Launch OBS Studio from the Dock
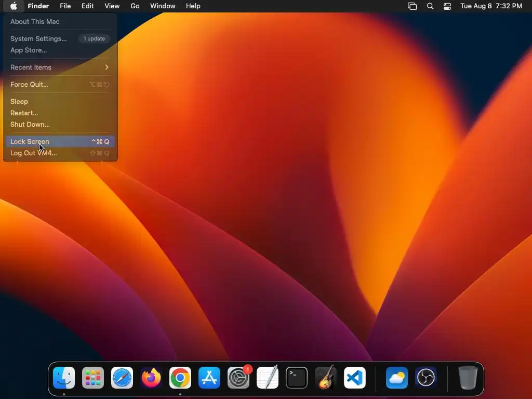532x399 pixels. pyautogui.click(x=426, y=378)
